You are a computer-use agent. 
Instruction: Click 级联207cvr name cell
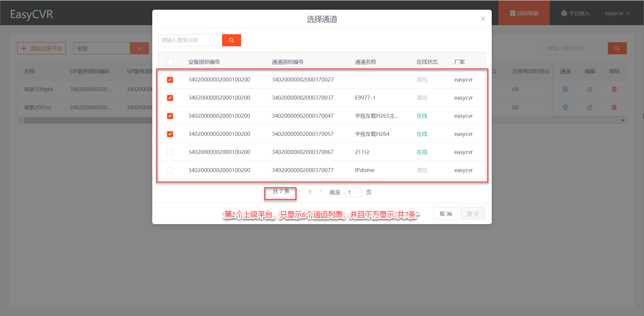38,107
